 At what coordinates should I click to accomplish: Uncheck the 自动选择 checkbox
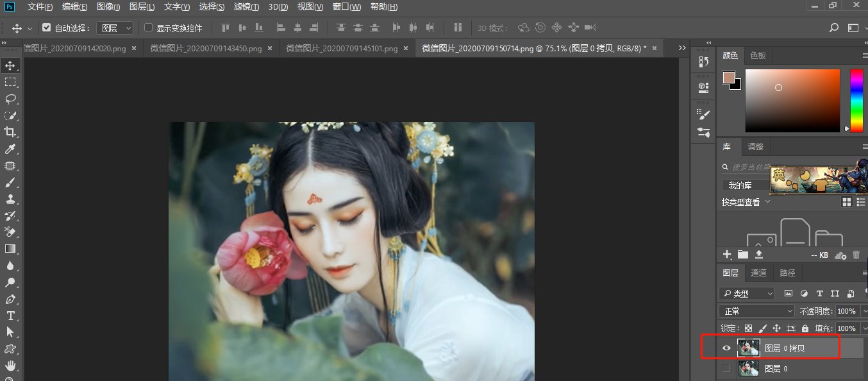pyautogui.click(x=46, y=28)
